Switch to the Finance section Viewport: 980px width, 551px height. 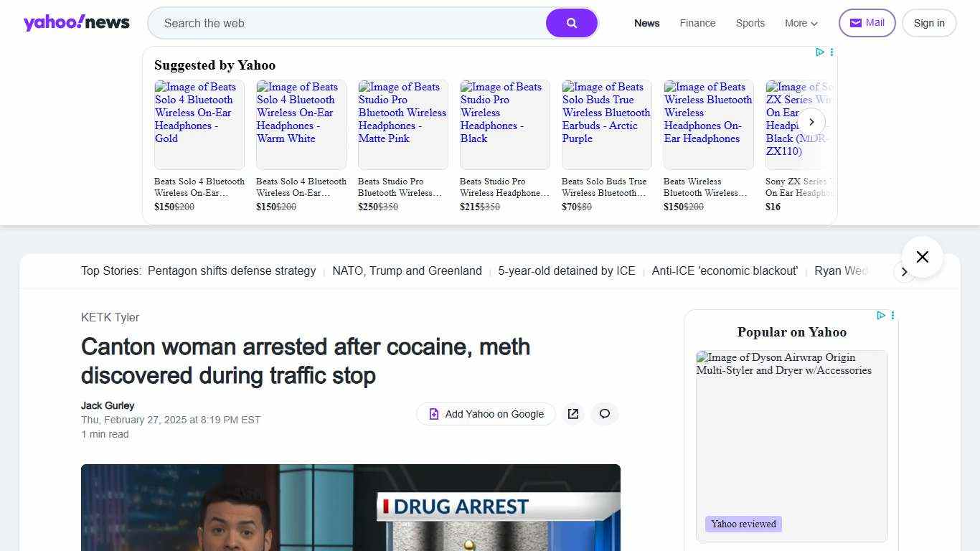[697, 23]
